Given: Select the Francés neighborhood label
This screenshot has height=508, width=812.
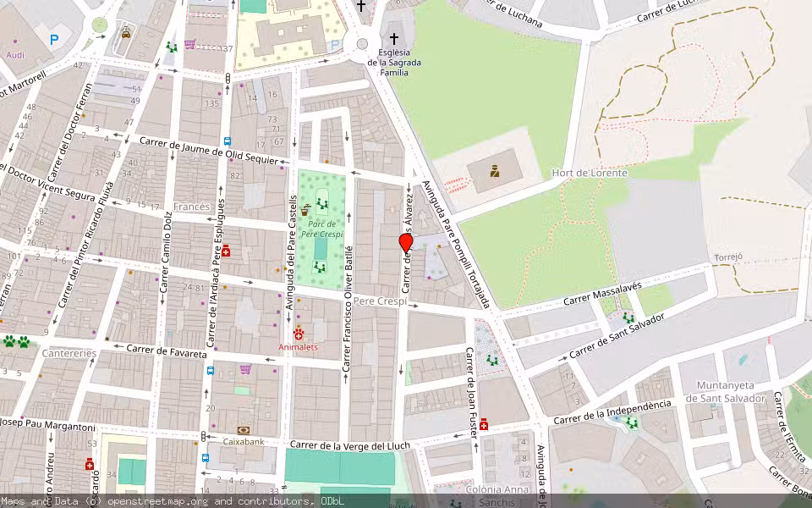Looking at the screenshot, I should click(196, 207).
